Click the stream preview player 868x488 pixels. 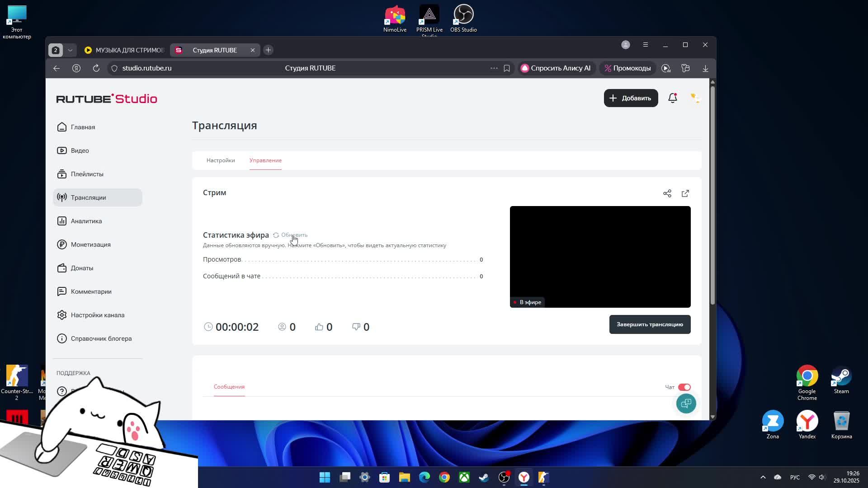[x=600, y=257]
